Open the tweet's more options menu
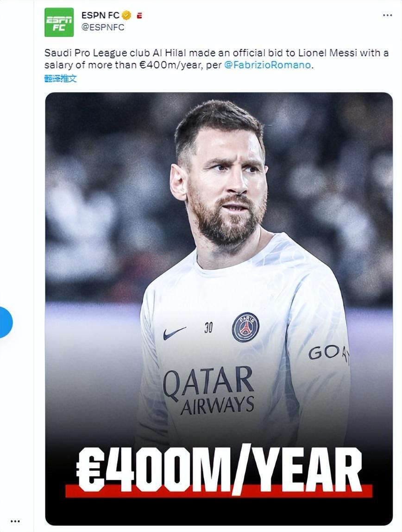Viewport: 402px width, 532px height. [387, 15]
